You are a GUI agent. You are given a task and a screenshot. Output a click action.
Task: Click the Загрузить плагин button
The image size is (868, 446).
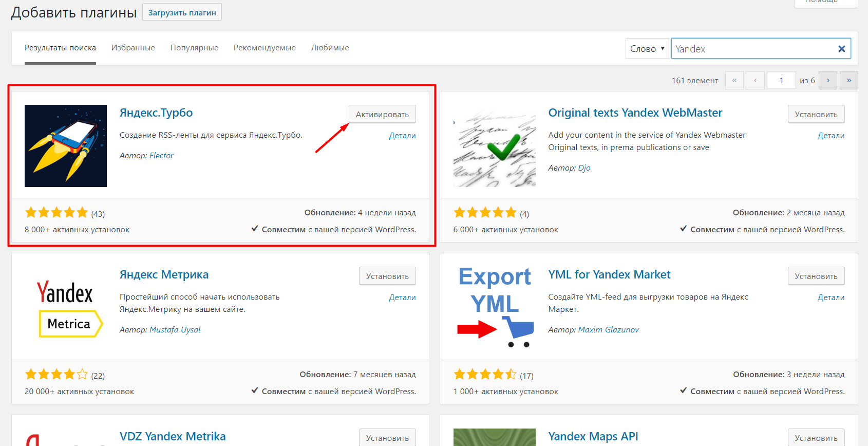182,12
